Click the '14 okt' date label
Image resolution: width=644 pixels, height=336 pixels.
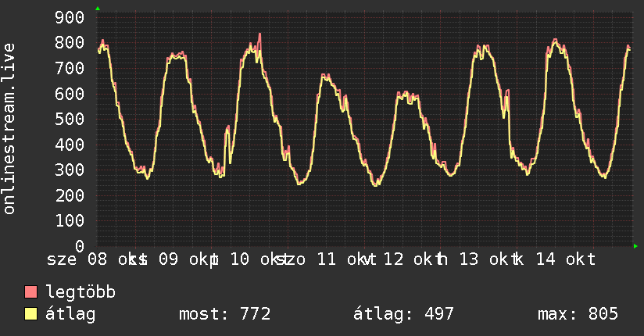566,259
